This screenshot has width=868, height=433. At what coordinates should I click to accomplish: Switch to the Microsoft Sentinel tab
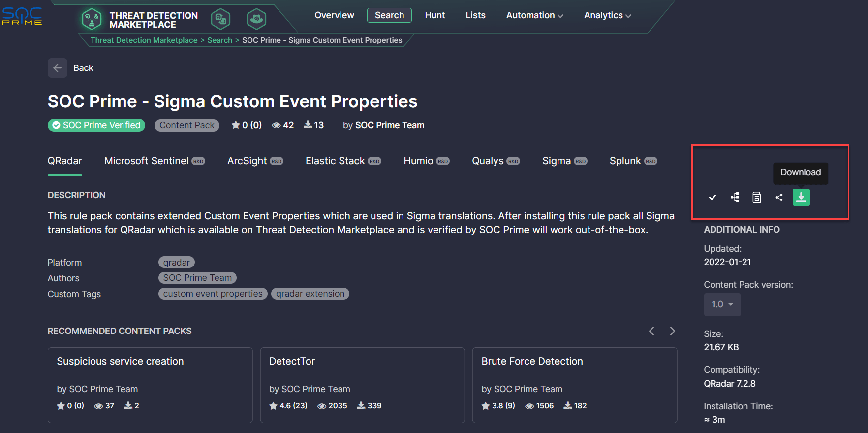pos(147,161)
